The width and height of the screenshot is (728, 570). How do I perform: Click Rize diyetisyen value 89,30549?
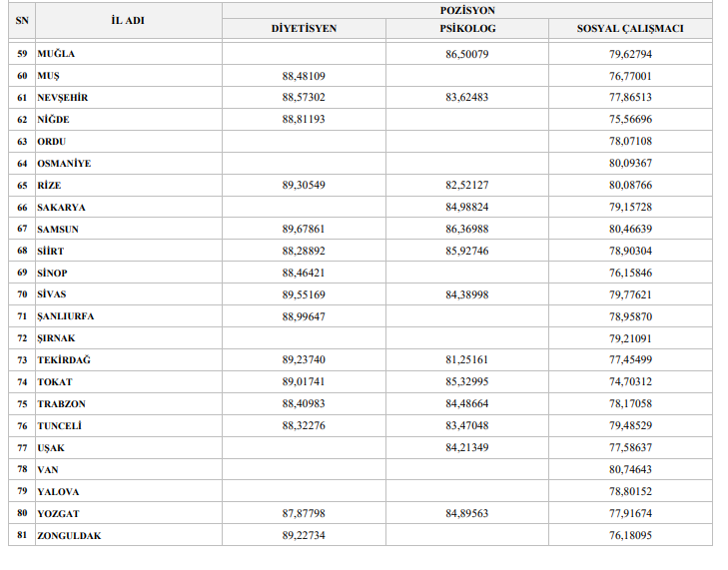(304, 186)
